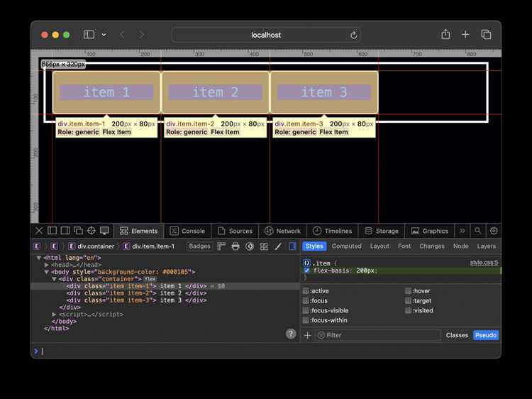Enable the :active pseudo-class checkbox
This screenshot has height=399, width=532.
306,291
